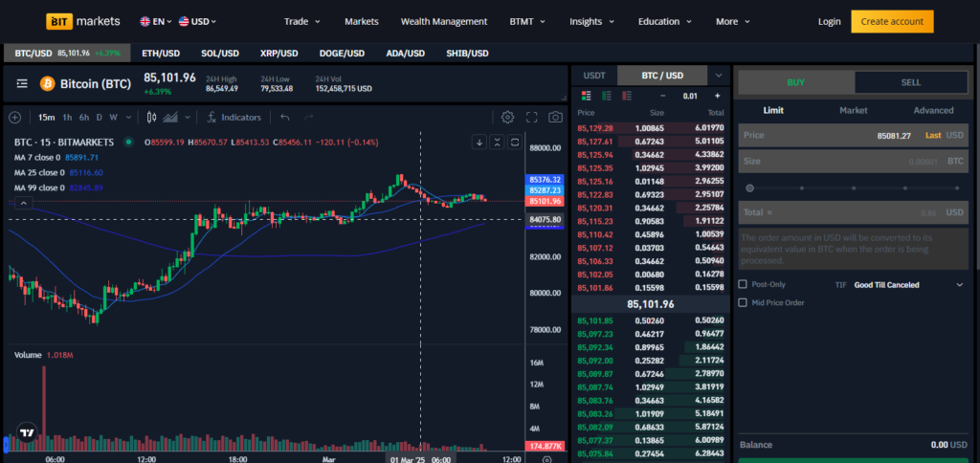This screenshot has height=463, width=980.
Task: Redo the chart action
Action: [308, 117]
